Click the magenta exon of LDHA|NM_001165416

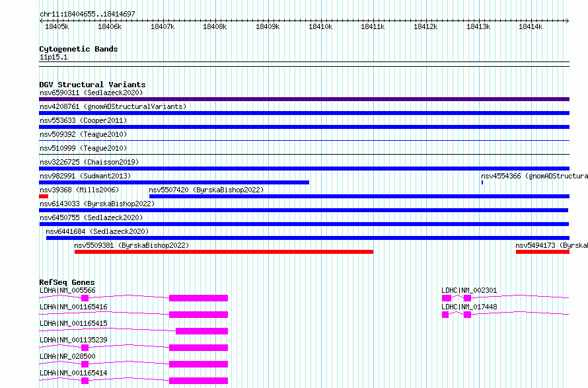click(198, 315)
